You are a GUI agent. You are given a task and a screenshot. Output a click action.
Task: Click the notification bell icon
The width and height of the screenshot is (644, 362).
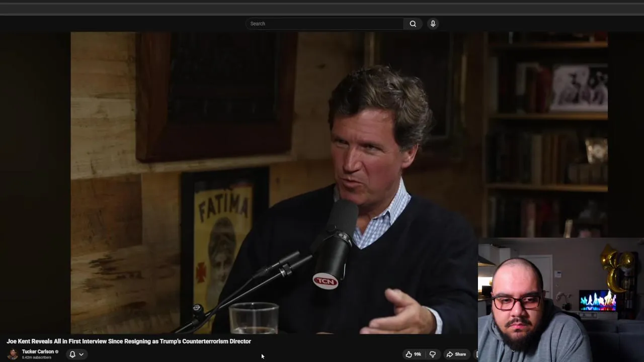[72, 354]
